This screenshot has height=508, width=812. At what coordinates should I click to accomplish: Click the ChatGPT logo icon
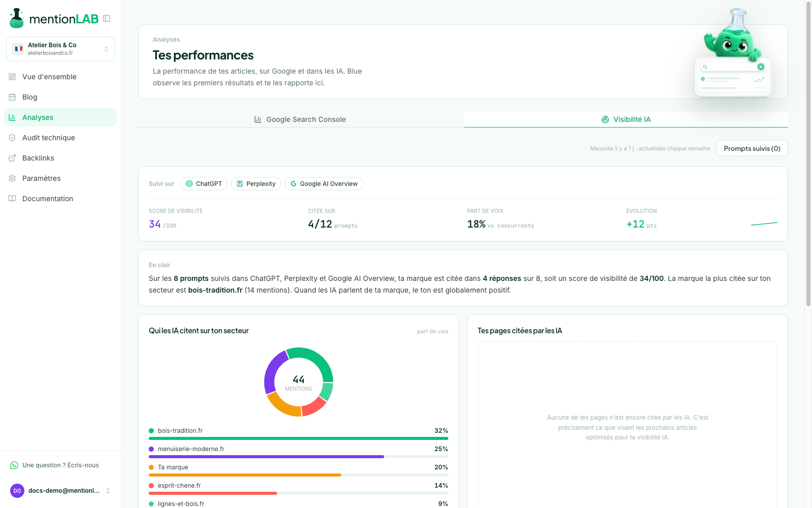pos(189,184)
